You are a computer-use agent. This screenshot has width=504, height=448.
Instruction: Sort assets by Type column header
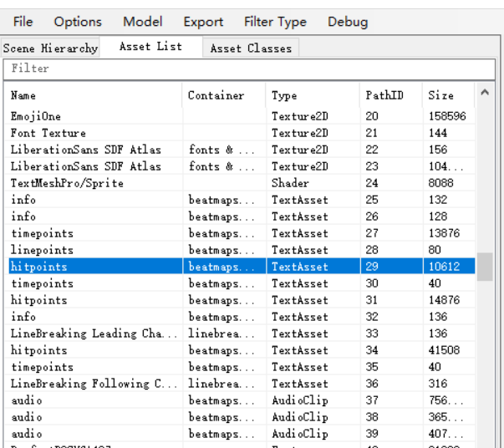[311, 95]
